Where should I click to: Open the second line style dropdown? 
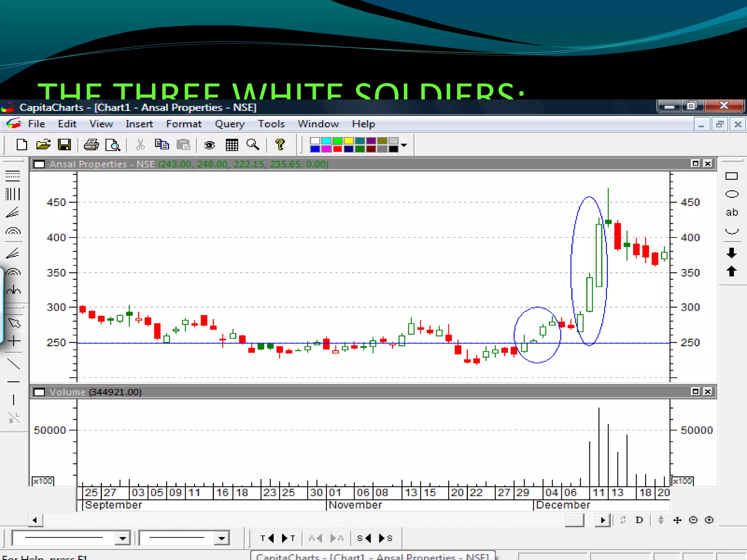(x=221, y=538)
